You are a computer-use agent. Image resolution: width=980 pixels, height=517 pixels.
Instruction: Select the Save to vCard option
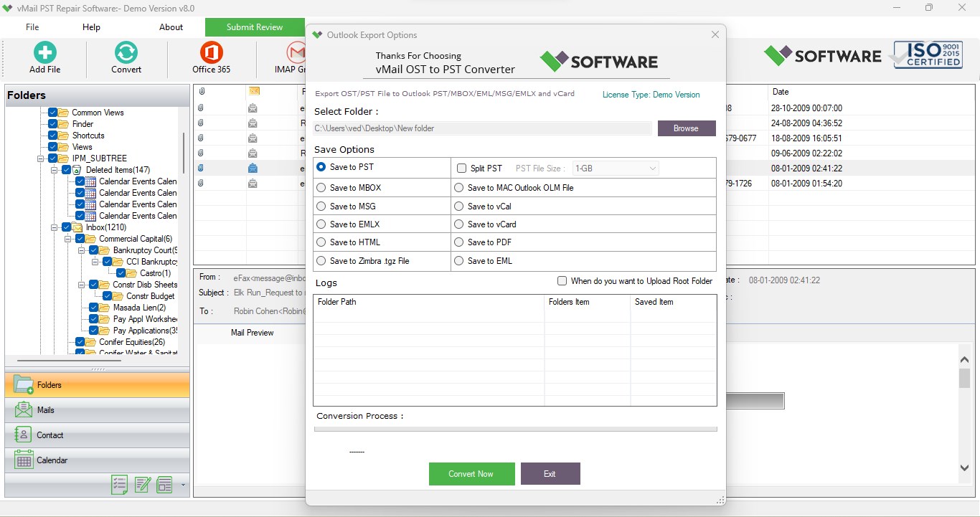pyautogui.click(x=459, y=224)
